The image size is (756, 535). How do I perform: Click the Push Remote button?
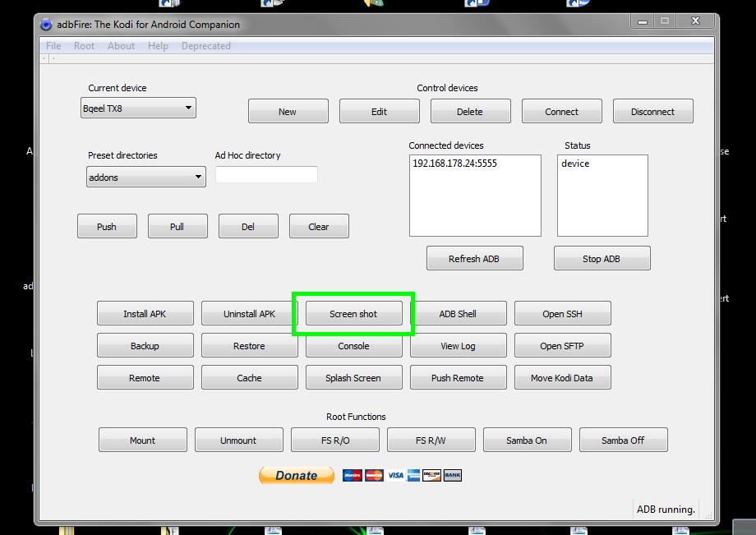pos(458,377)
